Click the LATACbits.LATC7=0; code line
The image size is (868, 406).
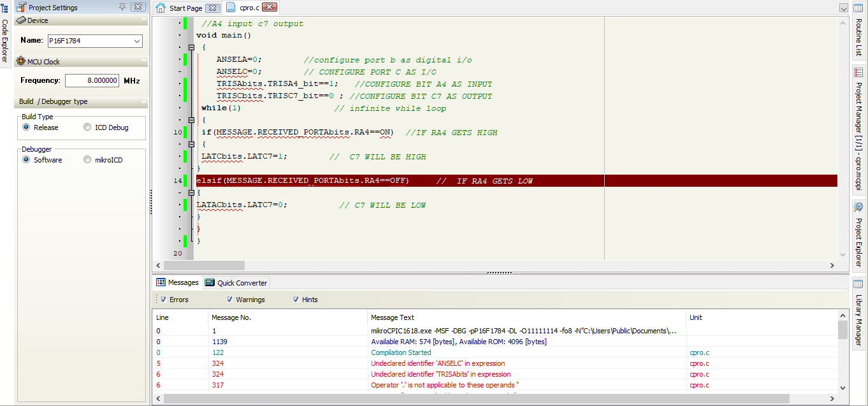(x=242, y=205)
